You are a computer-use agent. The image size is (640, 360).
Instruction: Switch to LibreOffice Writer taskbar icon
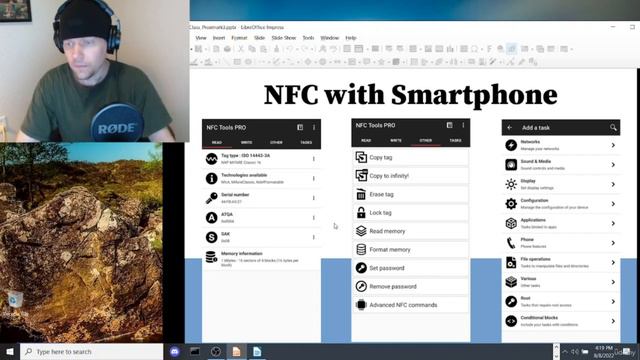(x=257, y=351)
